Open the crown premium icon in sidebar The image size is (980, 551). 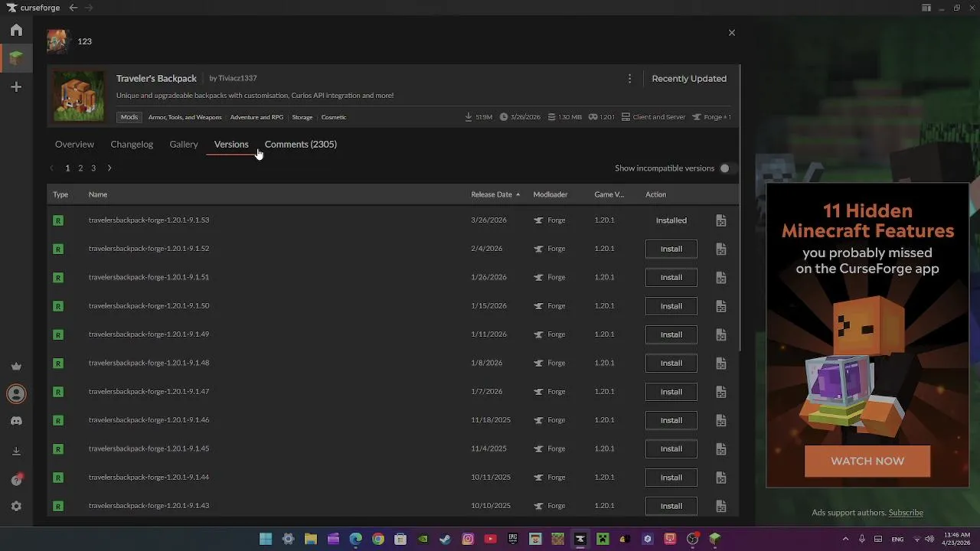(16, 367)
